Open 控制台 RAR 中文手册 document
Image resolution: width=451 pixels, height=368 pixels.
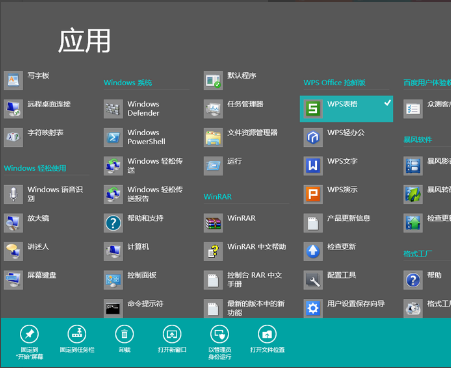pyautogui.click(x=243, y=280)
